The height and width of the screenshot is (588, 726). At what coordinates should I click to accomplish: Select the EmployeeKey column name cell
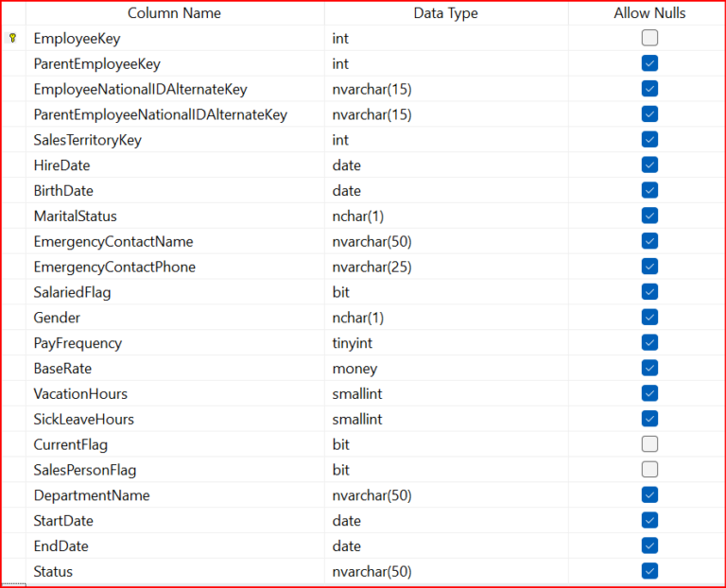pyautogui.click(x=175, y=38)
